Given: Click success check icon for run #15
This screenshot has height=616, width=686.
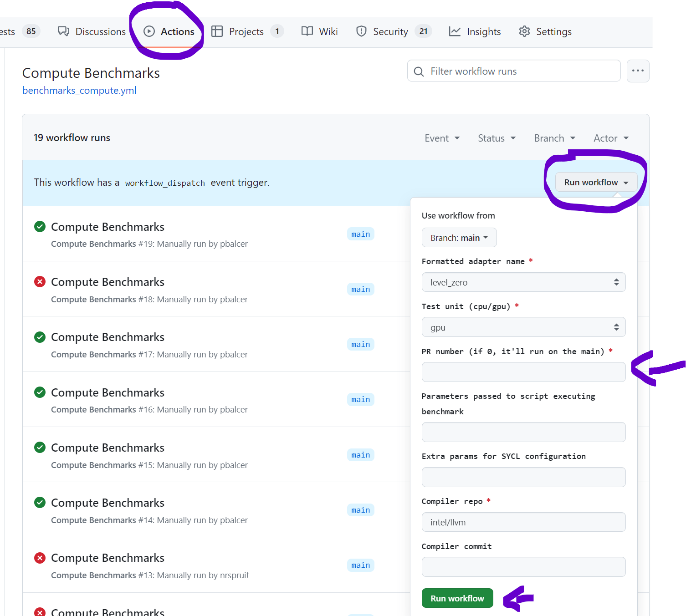Looking at the screenshot, I should tap(40, 447).
